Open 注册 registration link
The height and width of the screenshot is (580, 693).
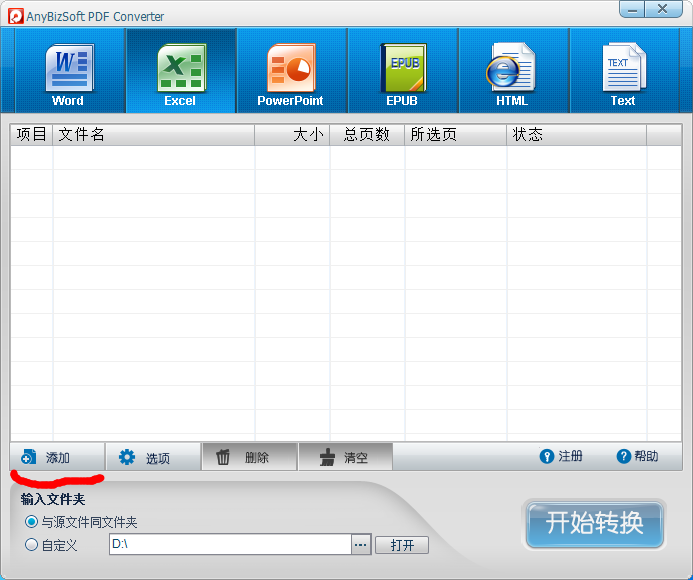pyautogui.click(x=561, y=456)
